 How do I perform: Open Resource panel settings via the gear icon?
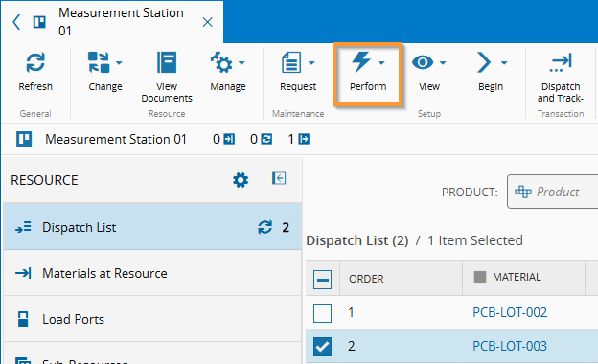(241, 180)
